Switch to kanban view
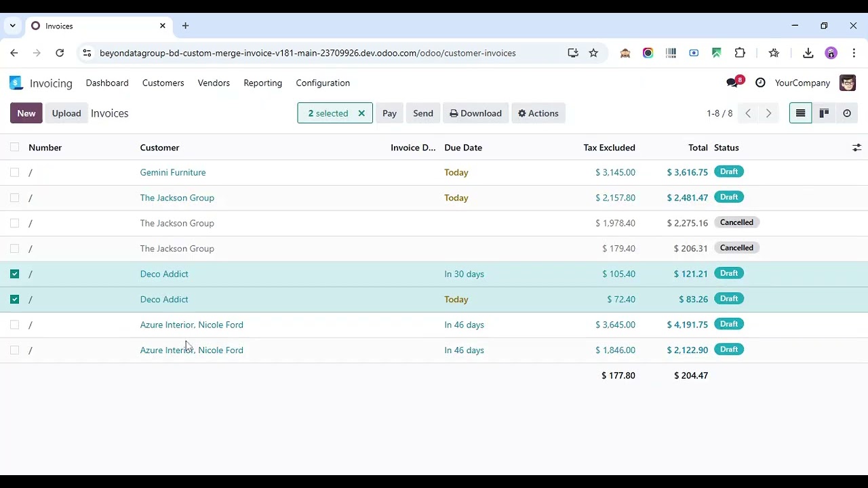Screen dimensions: 868x488 pyautogui.click(x=824, y=113)
